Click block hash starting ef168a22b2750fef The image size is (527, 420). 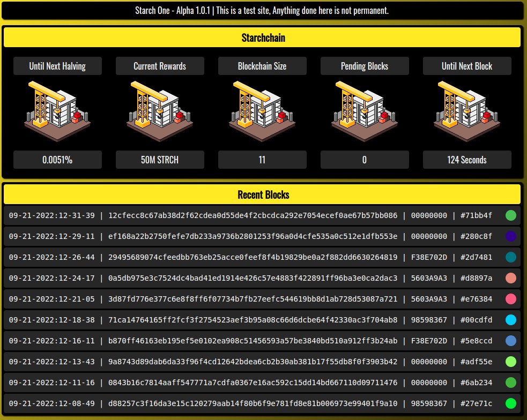click(x=253, y=236)
